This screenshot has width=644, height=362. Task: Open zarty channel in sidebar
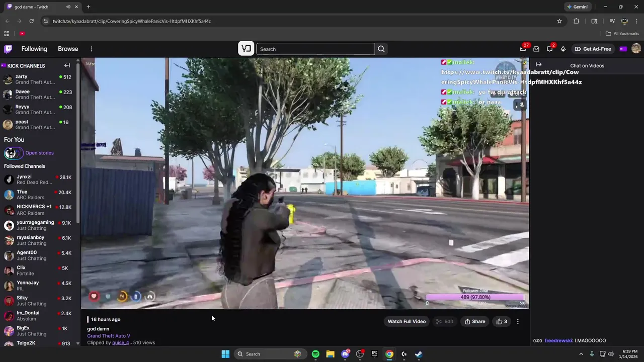click(38, 79)
